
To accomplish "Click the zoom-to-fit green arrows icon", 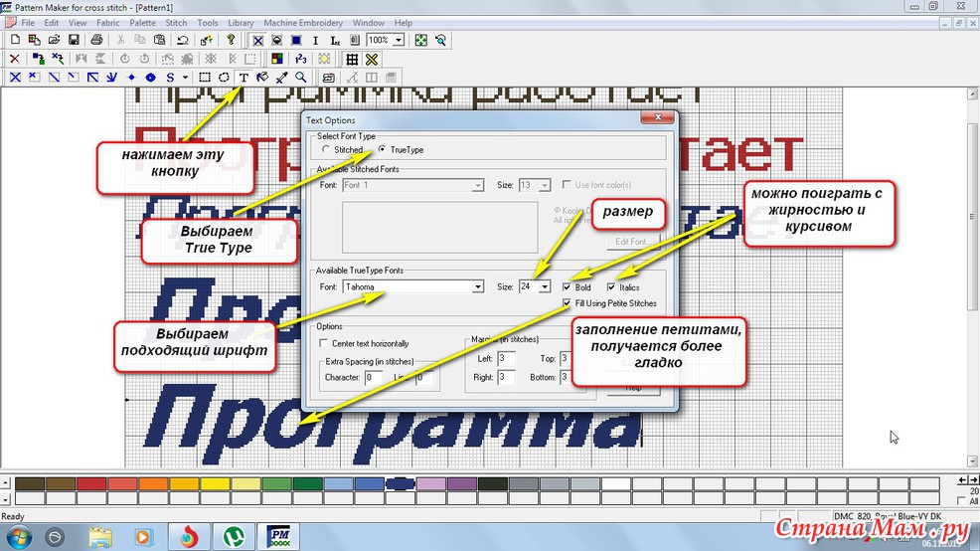I will (421, 40).
